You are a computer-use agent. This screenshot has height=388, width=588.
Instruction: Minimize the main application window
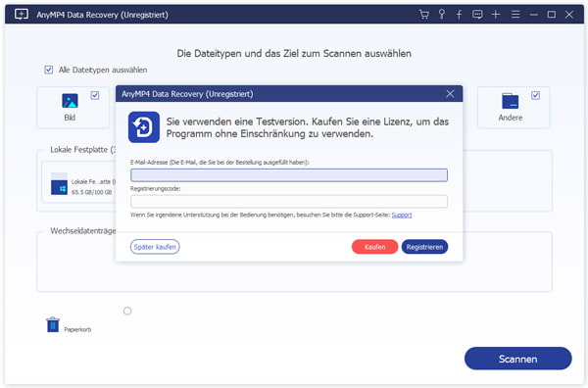coord(534,15)
